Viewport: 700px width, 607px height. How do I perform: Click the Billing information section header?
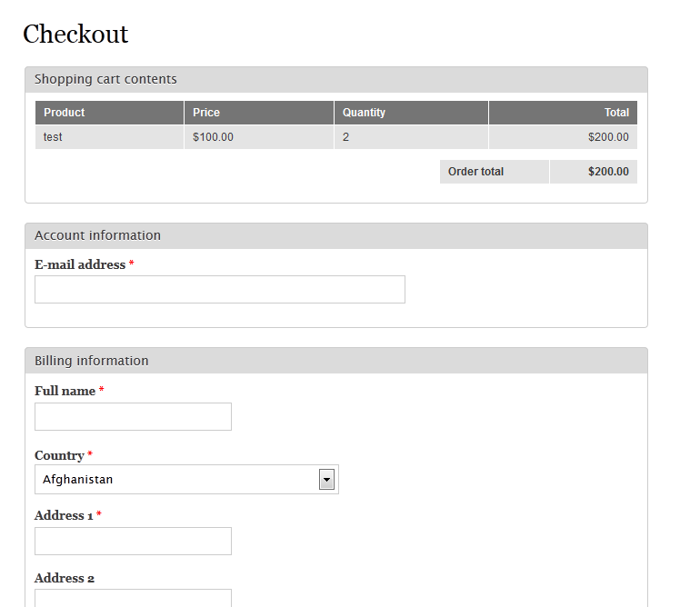(x=92, y=361)
